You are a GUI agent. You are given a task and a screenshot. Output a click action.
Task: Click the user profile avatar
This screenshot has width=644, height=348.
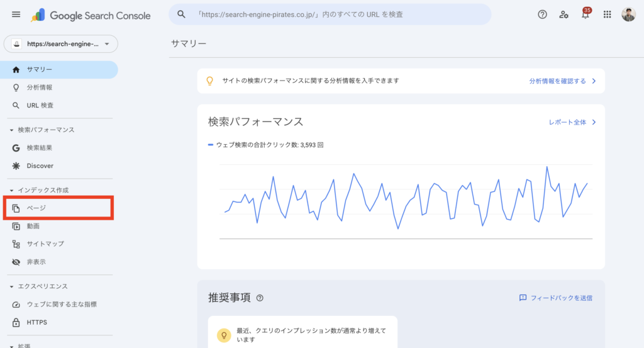[628, 14]
